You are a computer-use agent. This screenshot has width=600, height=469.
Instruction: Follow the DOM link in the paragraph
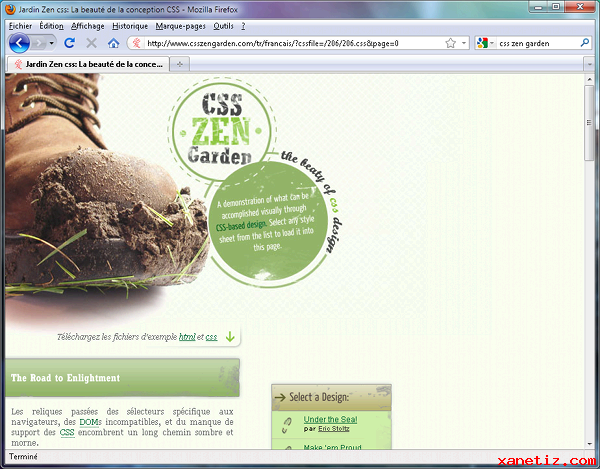tap(88, 422)
